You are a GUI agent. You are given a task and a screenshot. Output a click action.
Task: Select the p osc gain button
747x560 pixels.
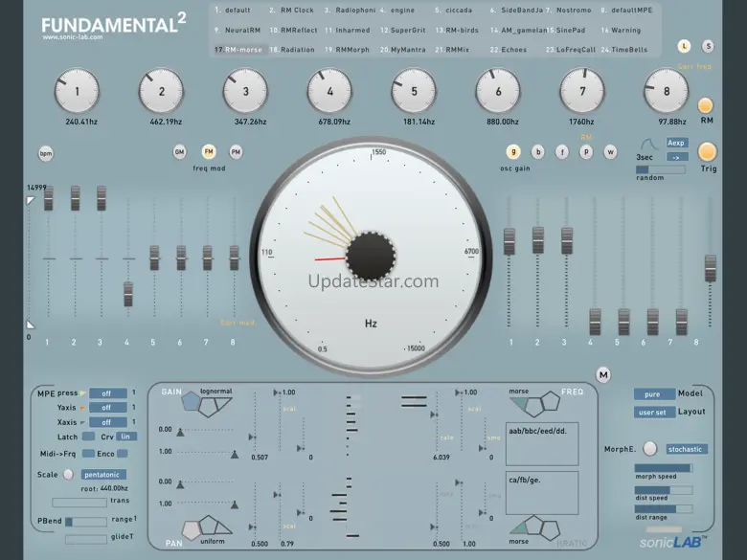click(x=586, y=152)
